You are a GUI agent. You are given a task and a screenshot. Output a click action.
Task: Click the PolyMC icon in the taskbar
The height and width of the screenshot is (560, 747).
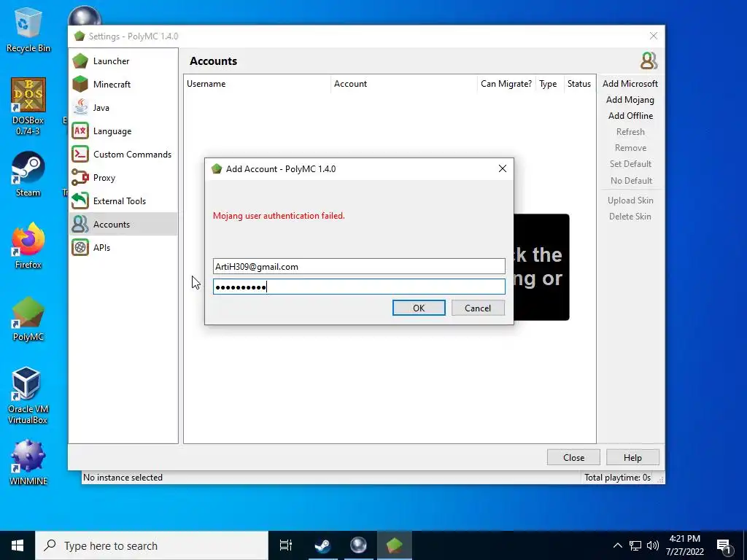(395, 545)
